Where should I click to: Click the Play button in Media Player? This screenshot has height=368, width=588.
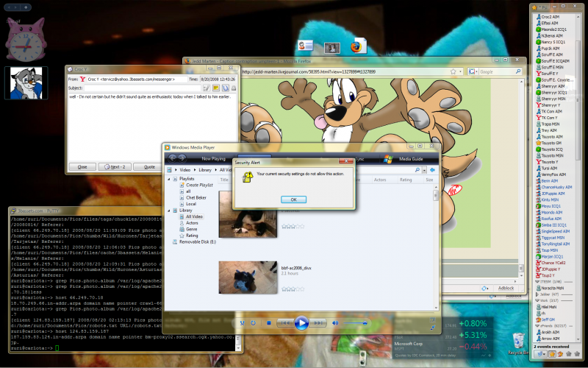301,322
